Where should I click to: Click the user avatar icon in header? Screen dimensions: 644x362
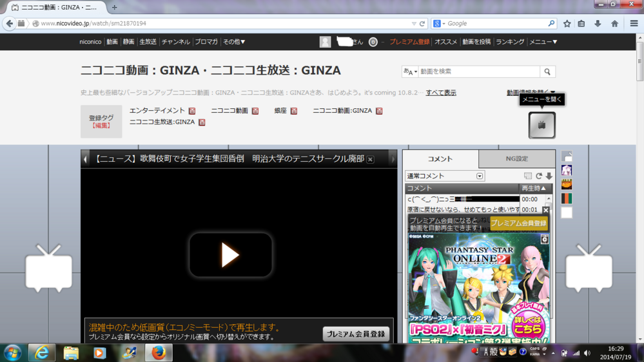point(326,42)
